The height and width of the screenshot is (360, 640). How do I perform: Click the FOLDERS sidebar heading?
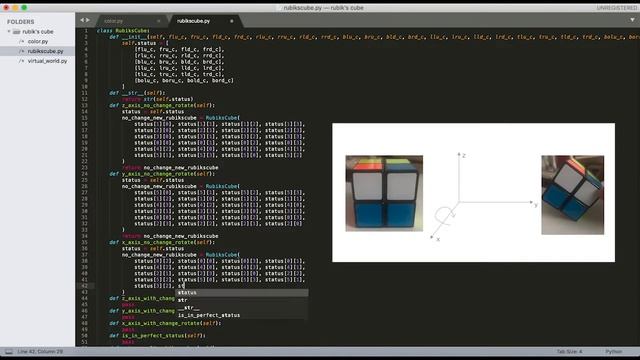pos(20,22)
